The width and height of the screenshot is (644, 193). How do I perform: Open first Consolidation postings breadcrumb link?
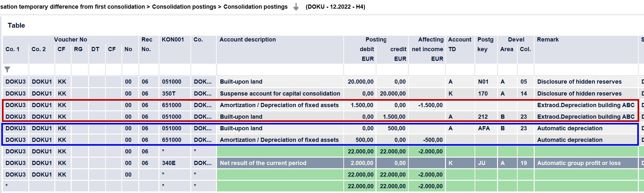point(184,7)
